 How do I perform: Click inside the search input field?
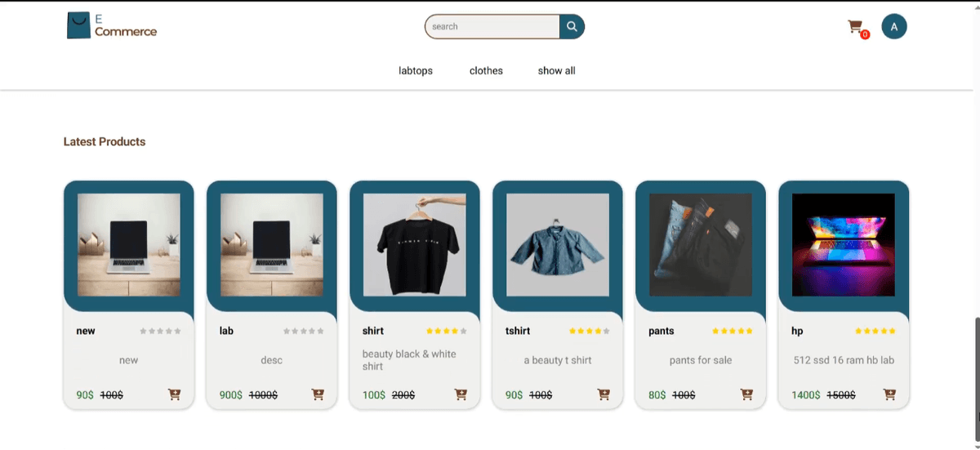tap(492, 27)
